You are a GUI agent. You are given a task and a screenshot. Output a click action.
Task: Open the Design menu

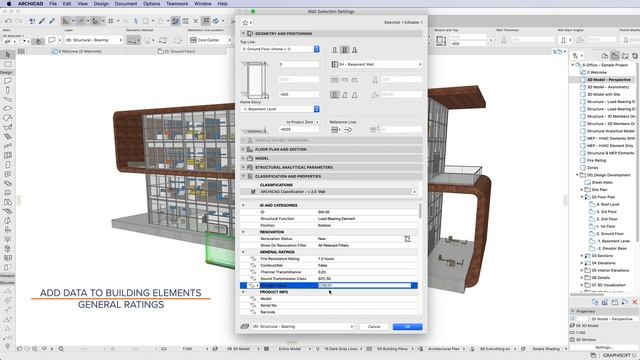(x=101, y=4)
